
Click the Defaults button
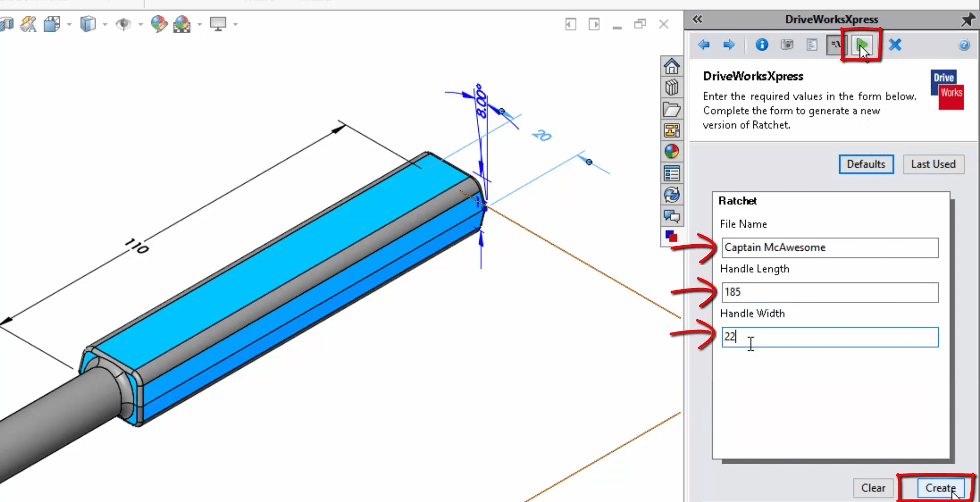(866, 164)
